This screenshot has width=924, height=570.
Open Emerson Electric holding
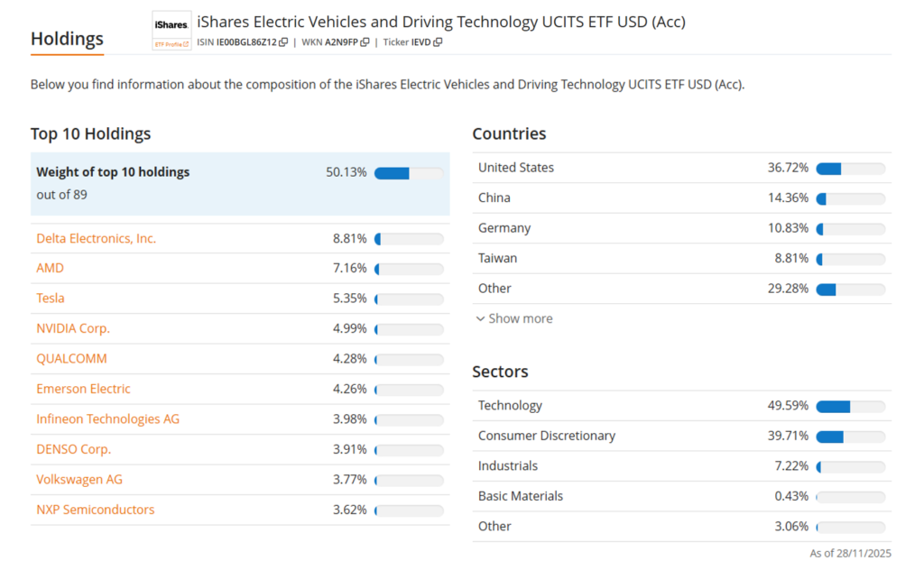83,389
